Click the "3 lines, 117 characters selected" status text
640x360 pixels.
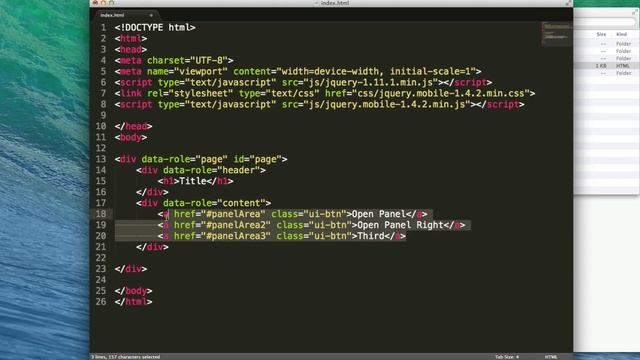[125, 357]
